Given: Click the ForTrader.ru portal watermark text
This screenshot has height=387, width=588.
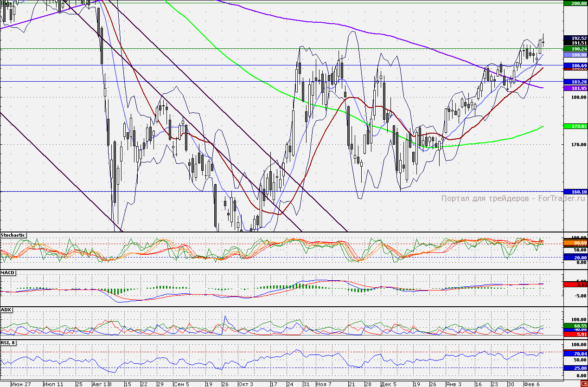Looking at the screenshot, I should [x=513, y=198].
